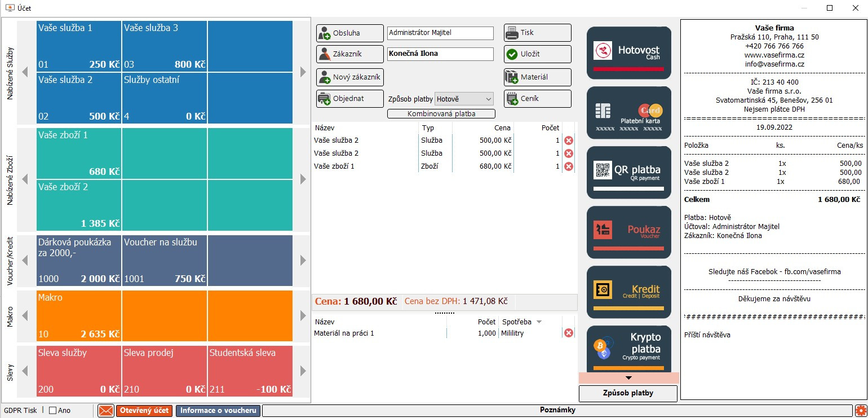Sort items by Název column header

tap(325, 128)
